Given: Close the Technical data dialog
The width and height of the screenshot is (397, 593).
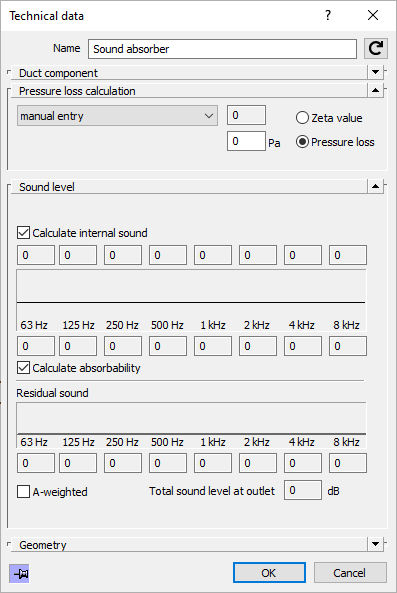Looking at the screenshot, I should [x=373, y=15].
